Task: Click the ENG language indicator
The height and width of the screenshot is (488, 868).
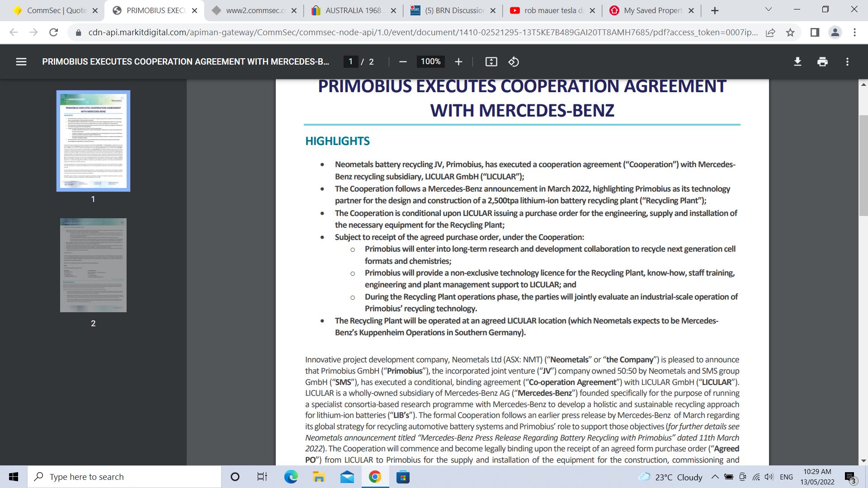Action: pyautogui.click(x=786, y=477)
